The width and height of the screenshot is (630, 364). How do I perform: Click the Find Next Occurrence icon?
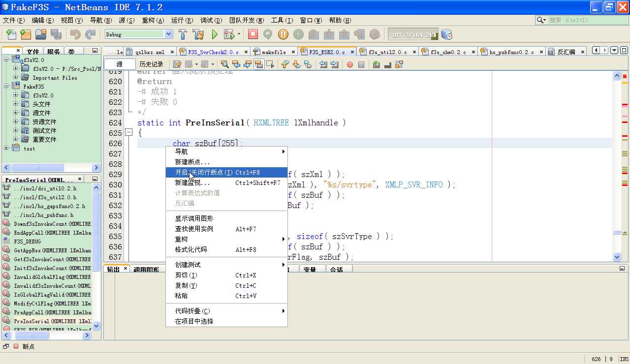(247, 64)
